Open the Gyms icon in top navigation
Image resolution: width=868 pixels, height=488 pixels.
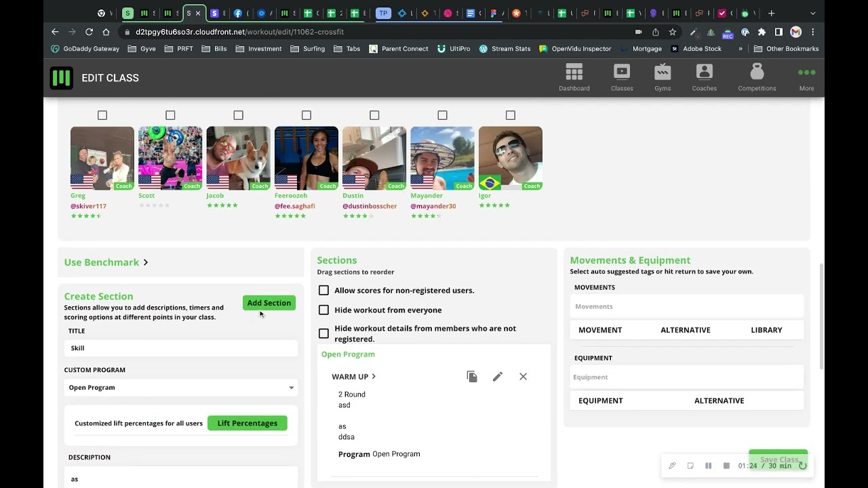point(663,72)
